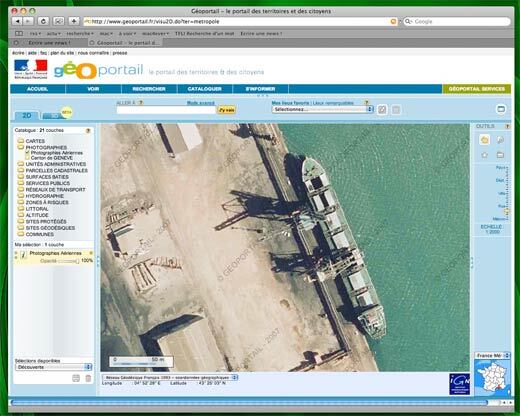This screenshot has height=416, width=520.
Task: Click the layer info icon for Photographies Aériennes
Action: point(23,255)
